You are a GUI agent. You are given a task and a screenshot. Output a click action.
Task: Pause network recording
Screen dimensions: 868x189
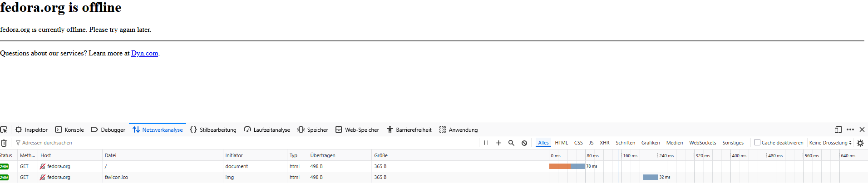click(x=486, y=143)
